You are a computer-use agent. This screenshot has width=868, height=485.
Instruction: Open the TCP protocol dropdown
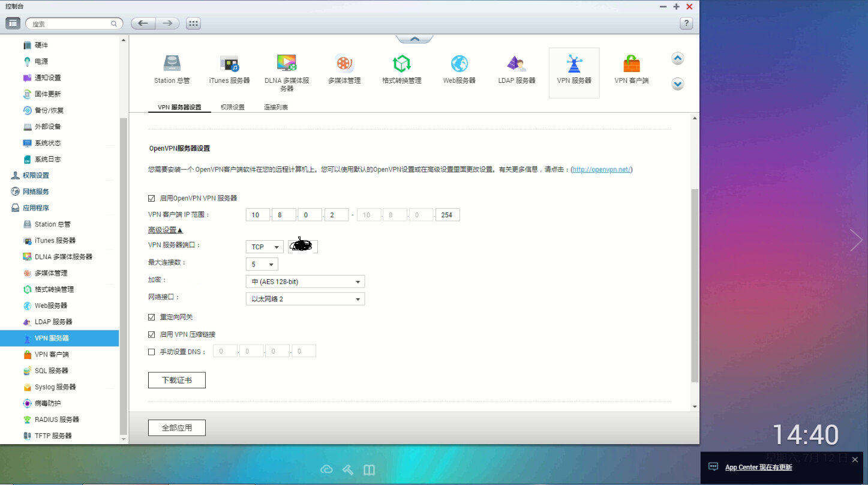[265, 247]
